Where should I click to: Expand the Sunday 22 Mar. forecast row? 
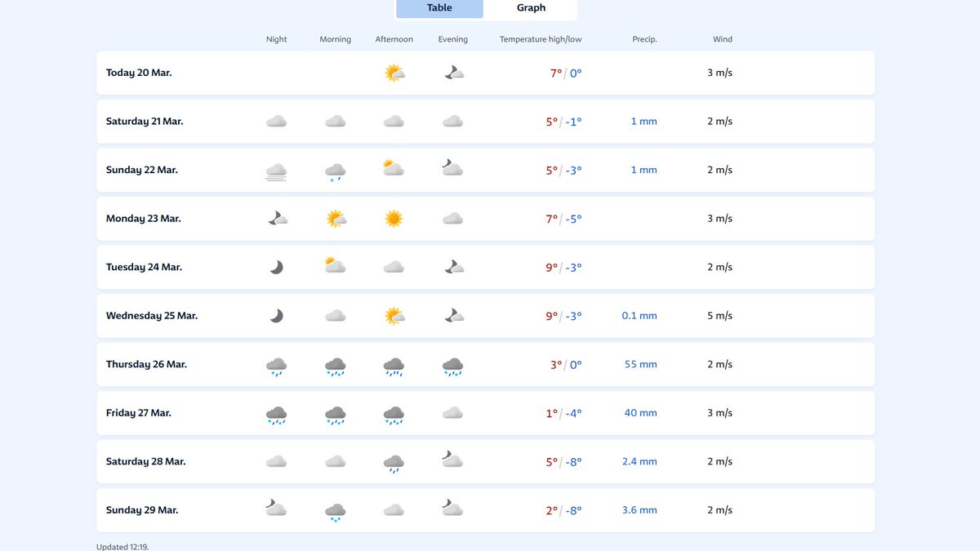(x=485, y=170)
